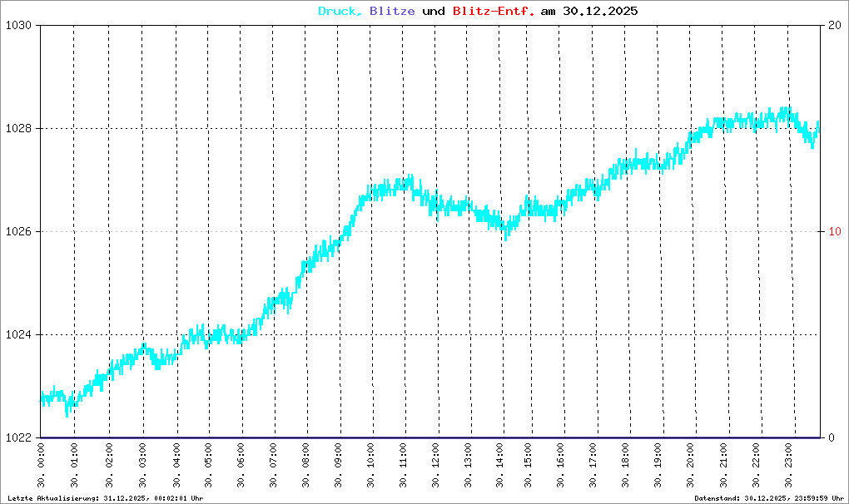849x504 pixels.
Task: Click the time label '30. 08:00'
Action: [x=305, y=466]
